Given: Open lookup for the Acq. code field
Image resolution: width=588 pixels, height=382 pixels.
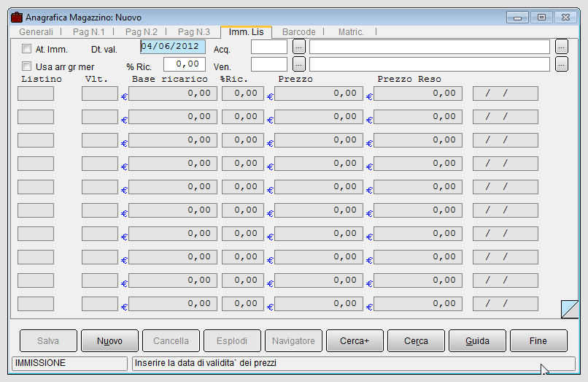Looking at the screenshot, I should (x=298, y=47).
